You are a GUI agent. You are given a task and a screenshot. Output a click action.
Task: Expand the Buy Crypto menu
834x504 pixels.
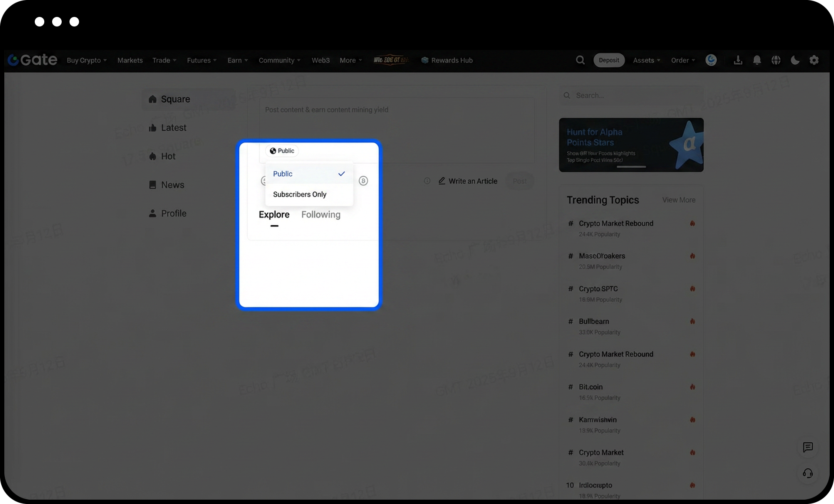pyautogui.click(x=86, y=60)
